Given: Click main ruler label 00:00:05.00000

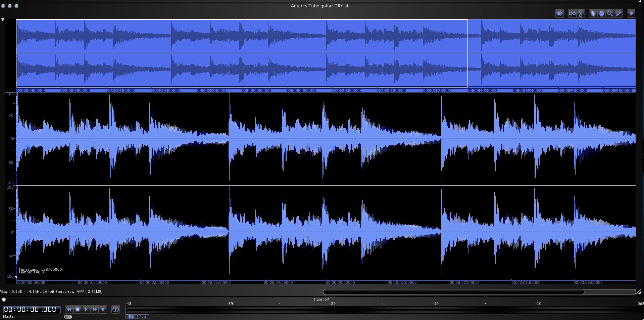Looking at the screenshot, I should coord(340,282).
